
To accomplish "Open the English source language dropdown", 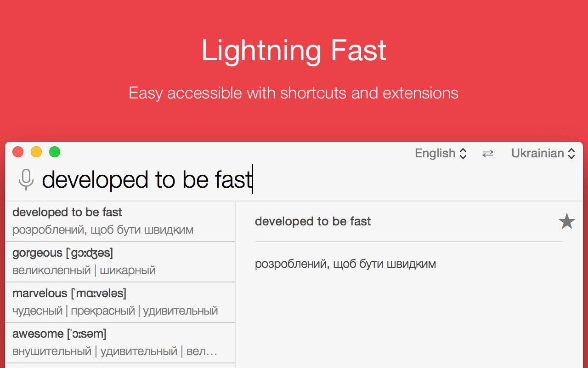I will click(x=441, y=153).
